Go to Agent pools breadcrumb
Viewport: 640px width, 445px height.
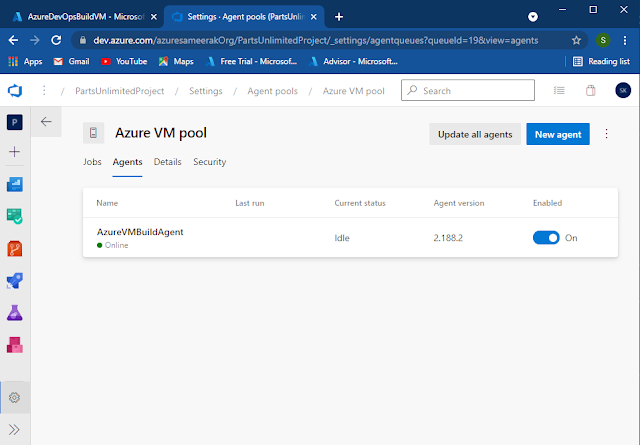[x=272, y=91]
